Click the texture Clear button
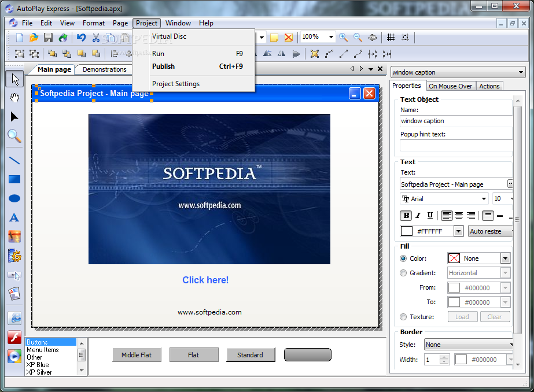The width and height of the screenshot is (534, 392). [495, 317]
